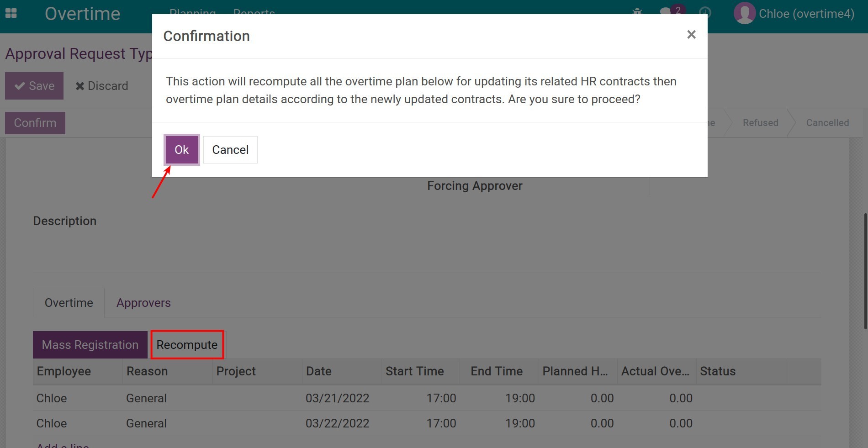Close the Confirmation dialog with X

coord(691,35)
